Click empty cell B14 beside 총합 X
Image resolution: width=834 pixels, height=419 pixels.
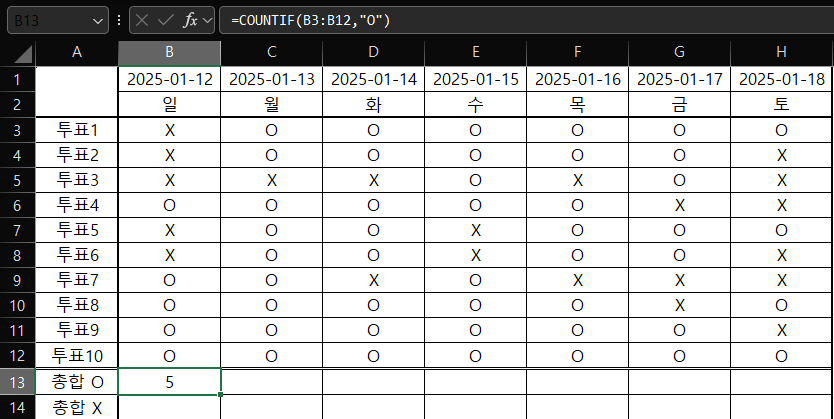[169, 407]
